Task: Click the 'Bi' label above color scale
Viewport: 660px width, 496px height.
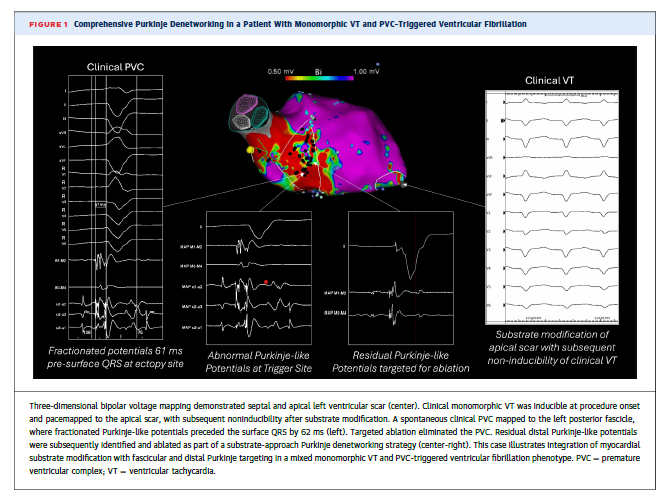Action: [318, 72]
